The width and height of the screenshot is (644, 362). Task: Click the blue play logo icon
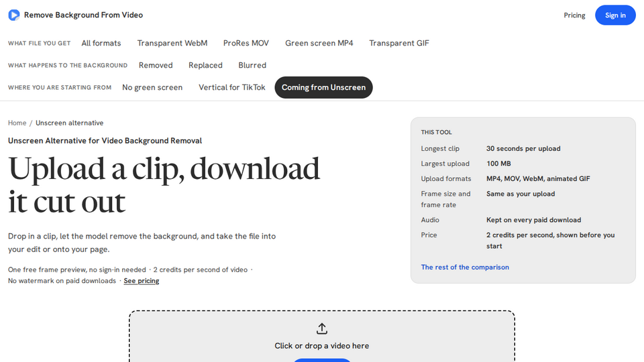(x=14, y=15)
